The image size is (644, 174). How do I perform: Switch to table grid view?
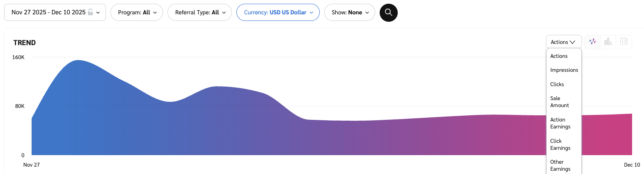coord(624,42)
